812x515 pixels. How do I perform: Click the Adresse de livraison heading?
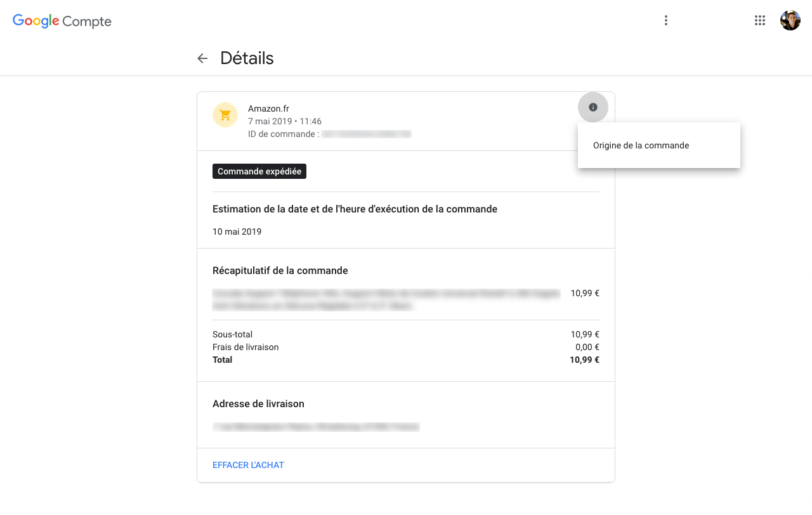258,403
